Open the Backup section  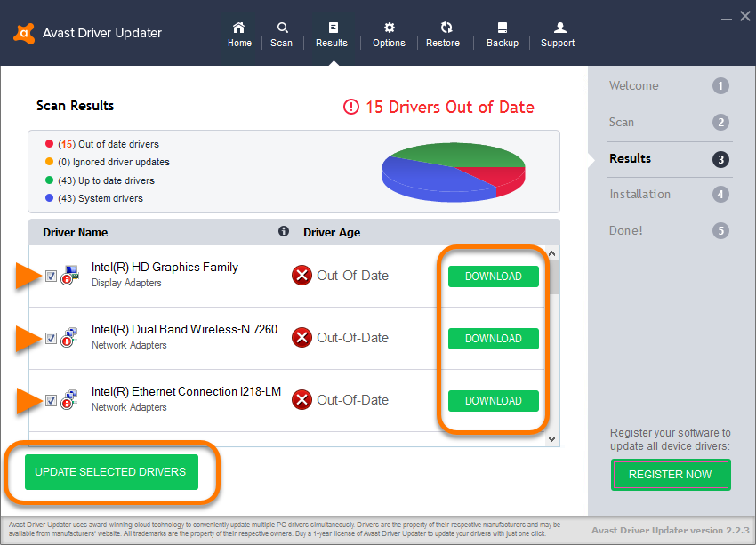(502, 34)
